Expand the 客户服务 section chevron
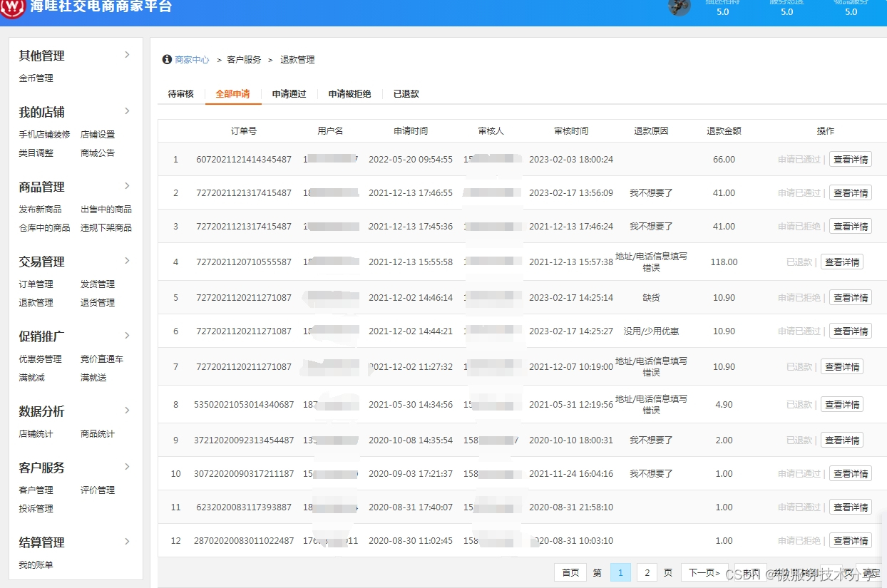887x588 pixels. click(x=127, y=467)
